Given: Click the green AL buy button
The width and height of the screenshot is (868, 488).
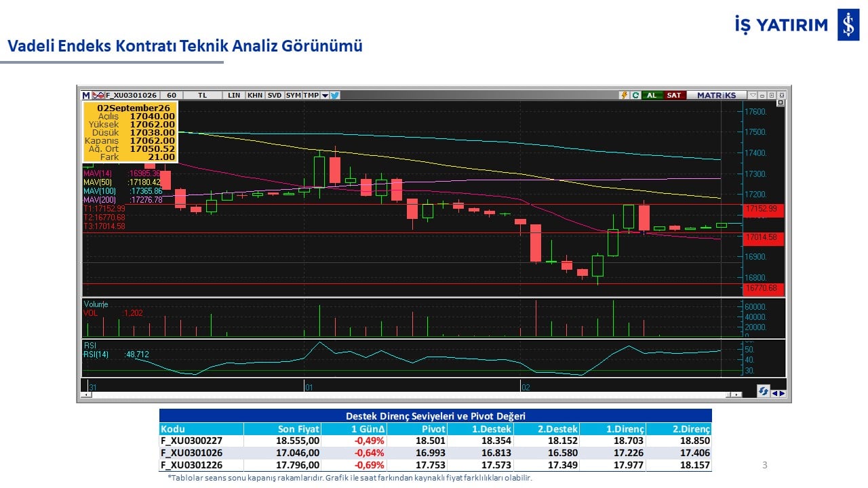Looking at the screenshot, I should (652, 96).
